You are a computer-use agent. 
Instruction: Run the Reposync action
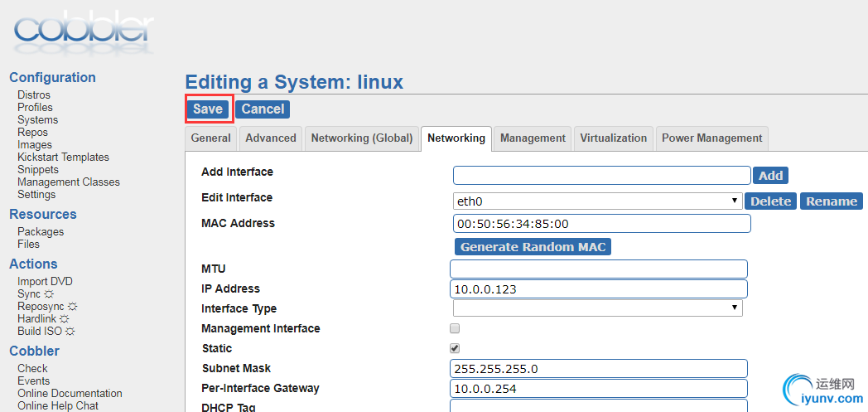click(x=47, y=306)
